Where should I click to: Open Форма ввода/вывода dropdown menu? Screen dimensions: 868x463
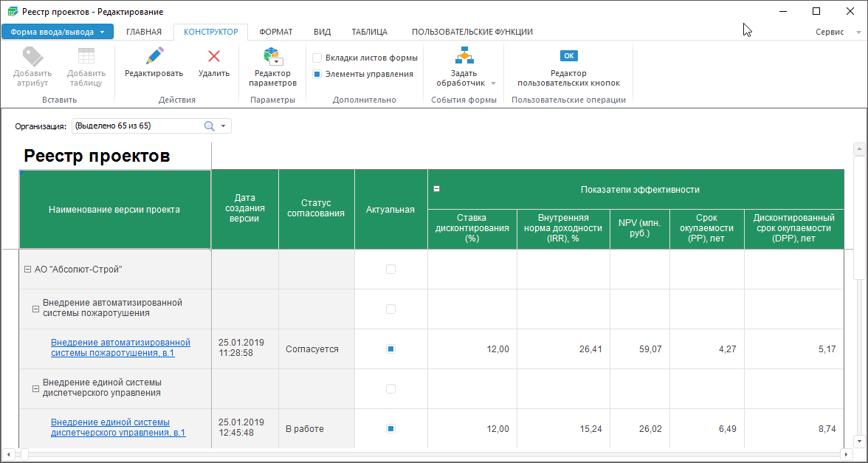coord(58,32)
